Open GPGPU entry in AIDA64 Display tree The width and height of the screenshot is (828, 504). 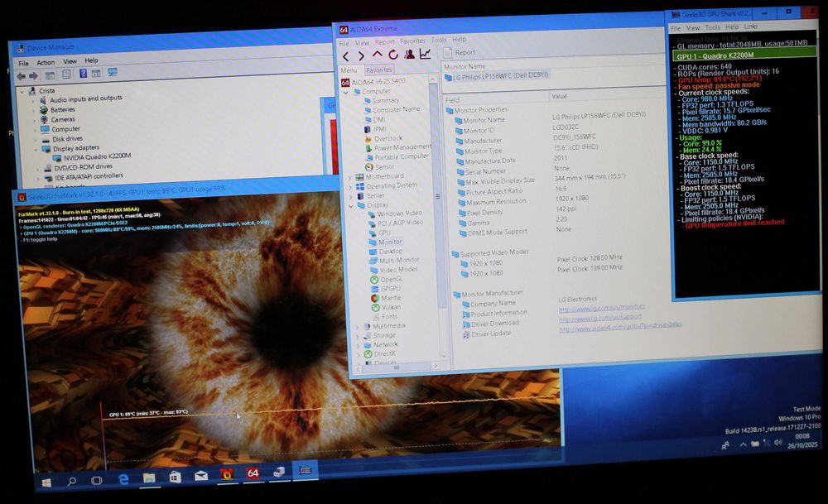(x=386, y=289)
